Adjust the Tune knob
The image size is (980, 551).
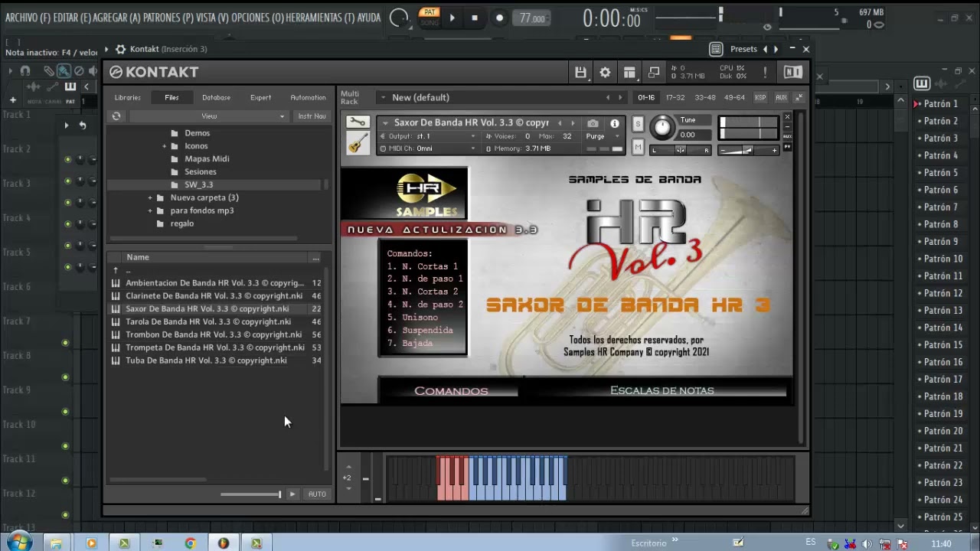(x=663, y=127)
